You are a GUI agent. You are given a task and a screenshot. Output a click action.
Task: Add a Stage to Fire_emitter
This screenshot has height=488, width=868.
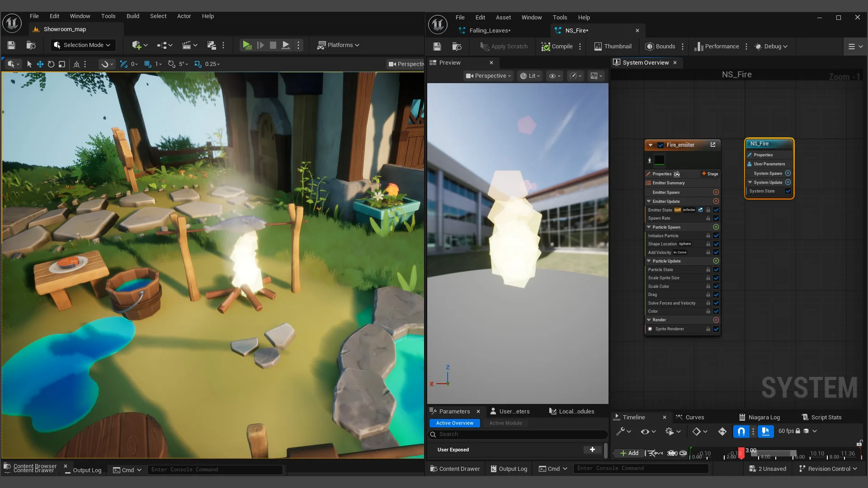point(710,174)
